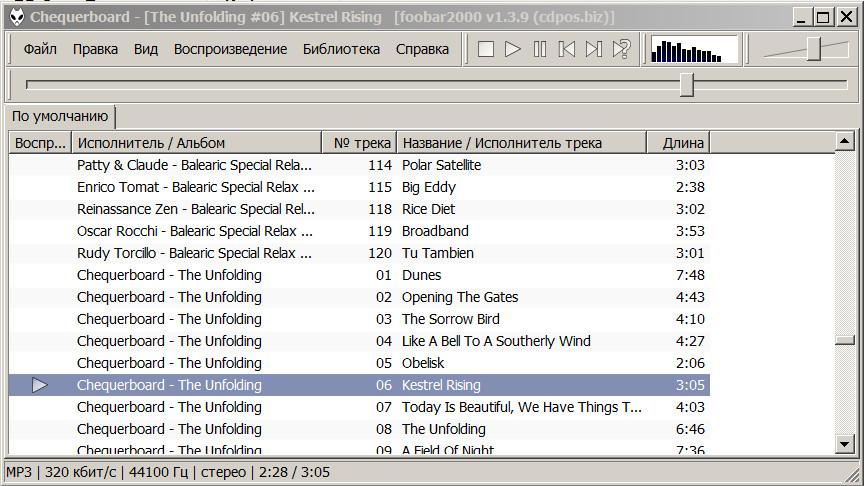
Task: Skip to the next track
Action: 594,49
